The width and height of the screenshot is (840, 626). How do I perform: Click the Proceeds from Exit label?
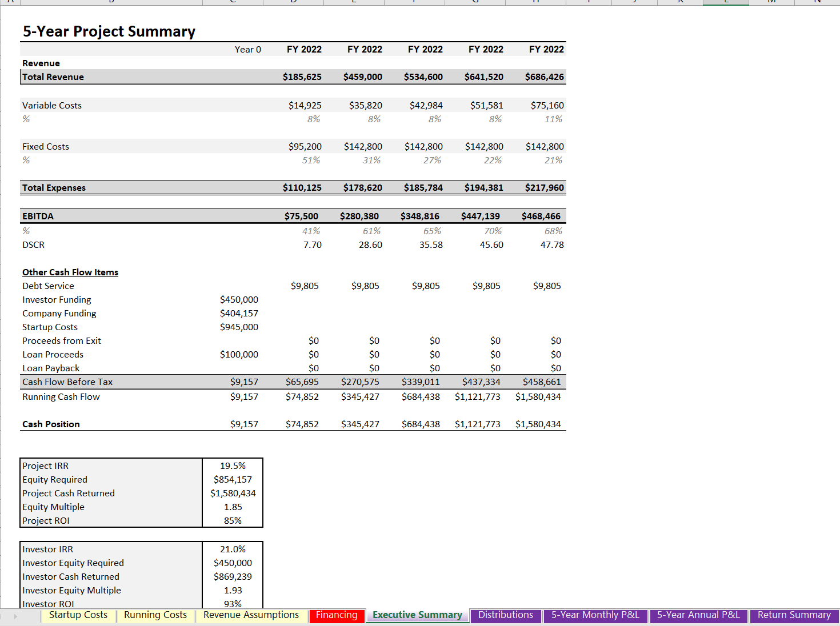(x=62, y=341)
